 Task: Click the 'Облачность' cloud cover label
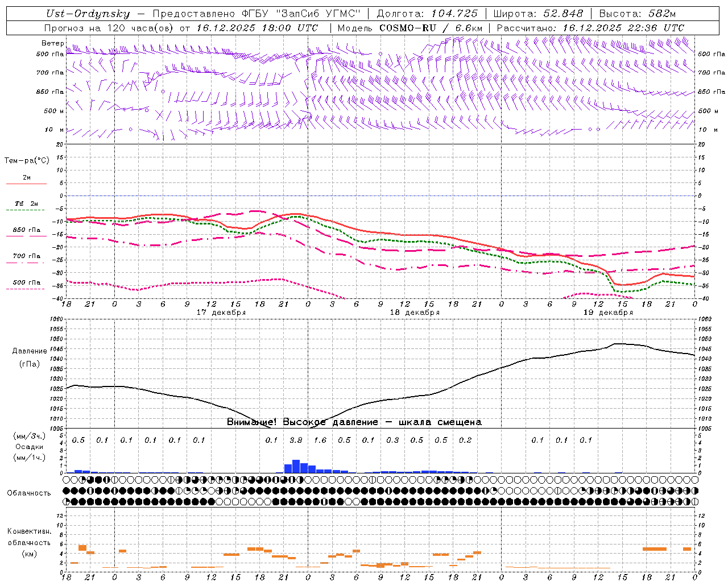(x=29, y=493)
